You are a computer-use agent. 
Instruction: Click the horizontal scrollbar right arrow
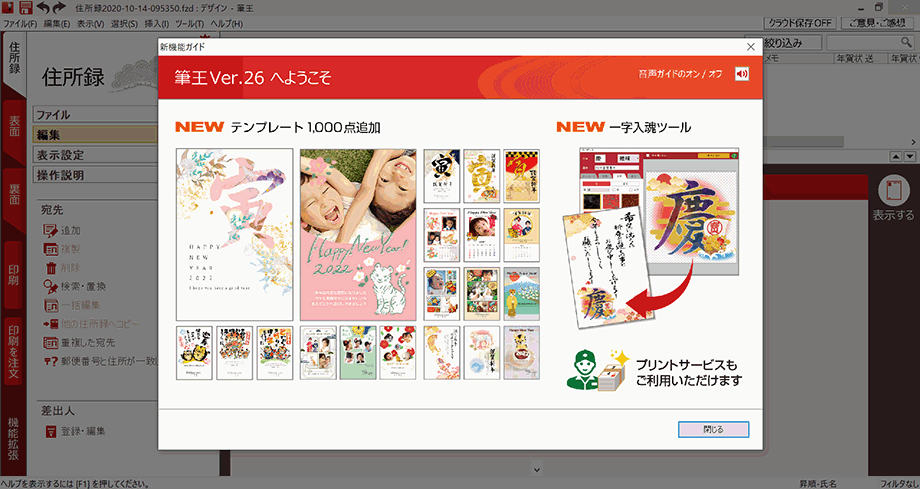913,142
